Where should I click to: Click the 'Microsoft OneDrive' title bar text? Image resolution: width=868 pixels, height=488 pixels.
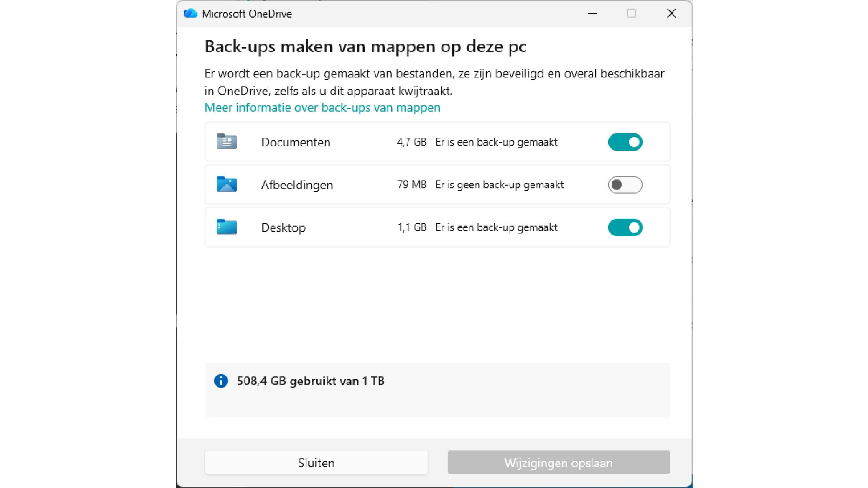point(247,14)
